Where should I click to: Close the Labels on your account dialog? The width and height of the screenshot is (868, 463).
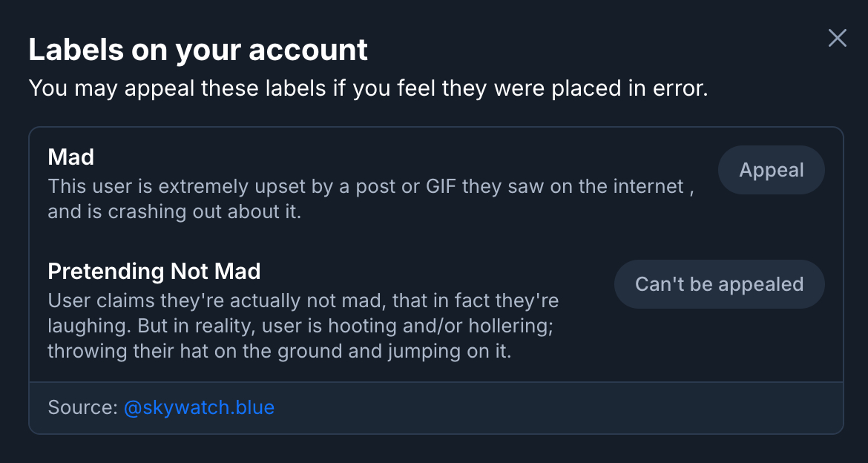(x=838, y=38)
